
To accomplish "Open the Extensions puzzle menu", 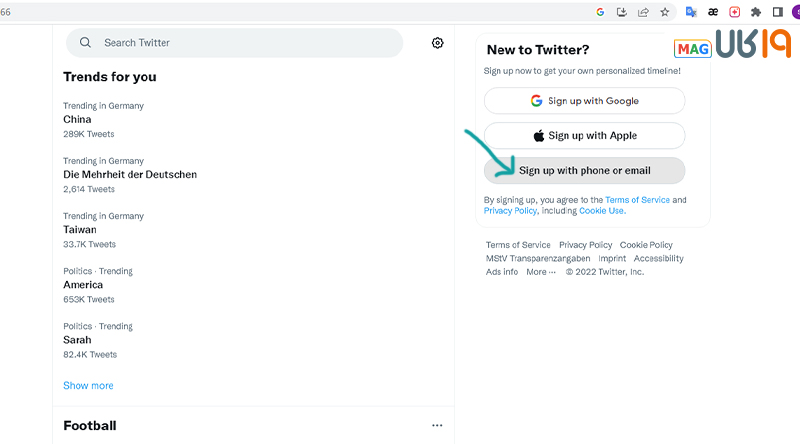I will 756,12.
